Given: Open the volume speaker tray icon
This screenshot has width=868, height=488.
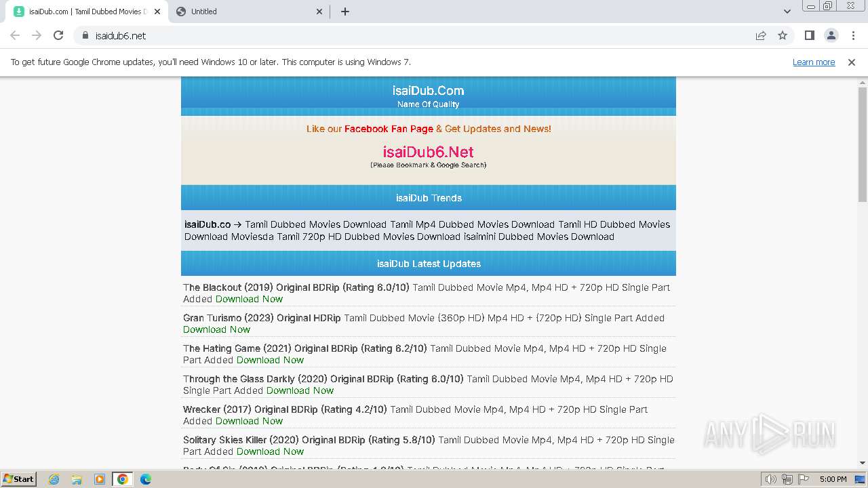Looking at the screenshot, I should point(770,479).
